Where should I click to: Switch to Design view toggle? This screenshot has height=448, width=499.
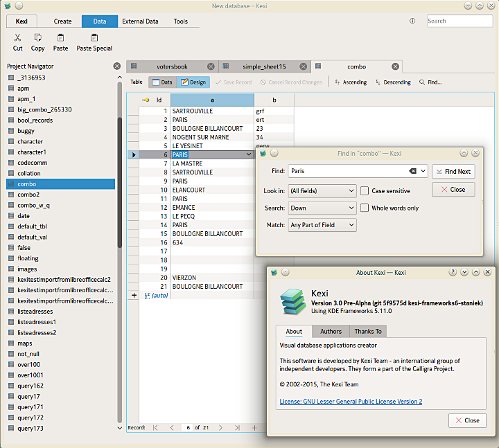click(x=193, y=82)
